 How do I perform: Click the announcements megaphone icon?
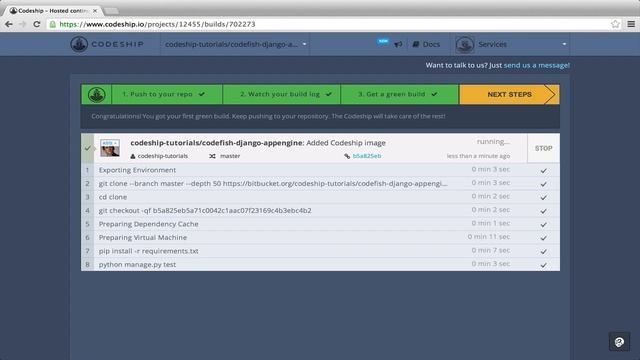[398, 44]
